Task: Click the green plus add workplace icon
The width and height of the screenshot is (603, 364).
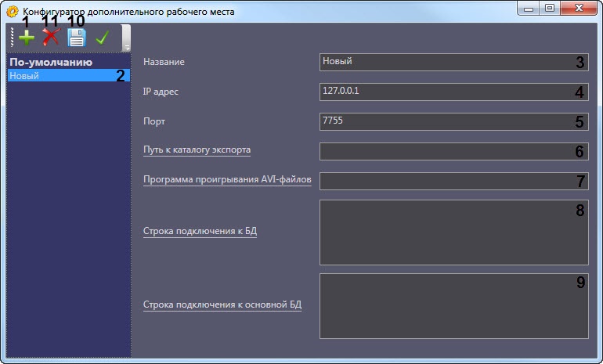Action: [x=26, y=38]
